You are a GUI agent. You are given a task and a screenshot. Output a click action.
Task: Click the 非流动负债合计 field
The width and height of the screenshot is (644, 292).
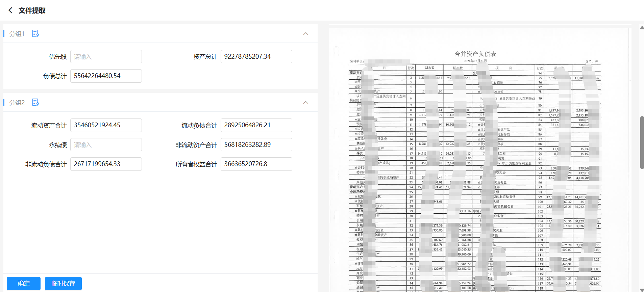tap(106, 164)
